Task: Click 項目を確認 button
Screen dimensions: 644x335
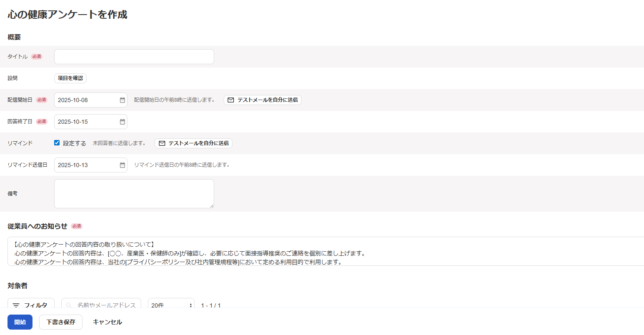Action: click(x=70, y=78)
